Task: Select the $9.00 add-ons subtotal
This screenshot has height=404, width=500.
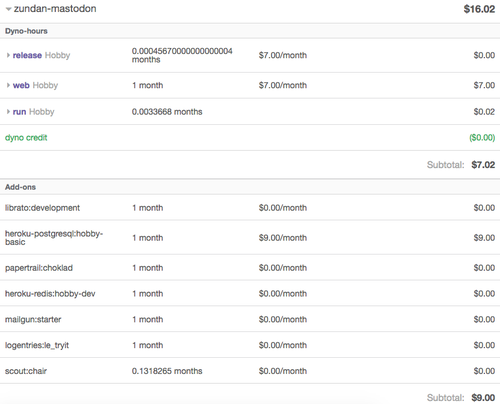Action: click(483, 398)
